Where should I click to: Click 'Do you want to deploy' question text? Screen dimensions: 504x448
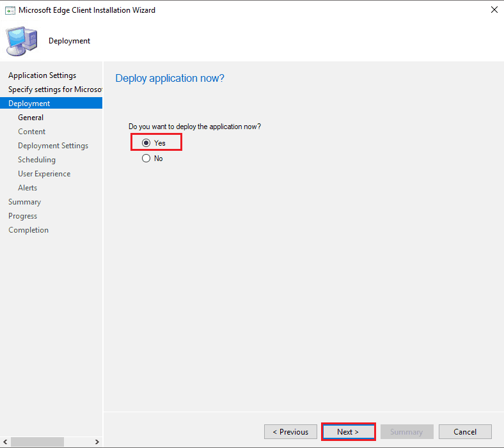[x=195, y=127]
